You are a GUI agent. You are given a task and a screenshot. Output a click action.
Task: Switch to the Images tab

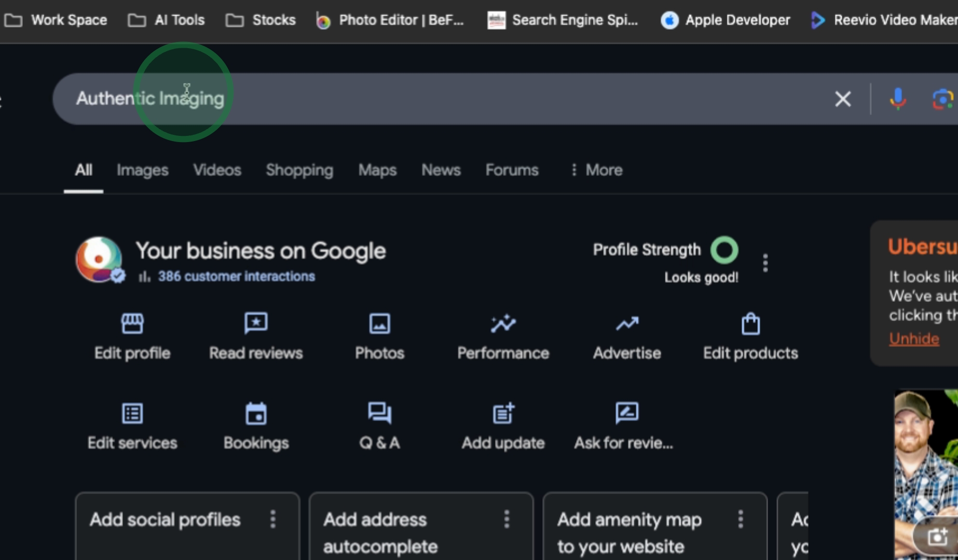coord(142,170)
